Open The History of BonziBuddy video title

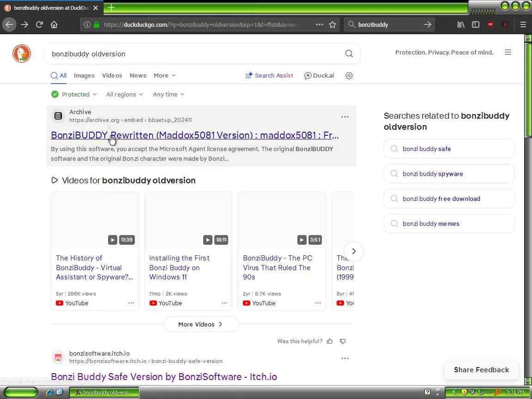pos(95,267)
